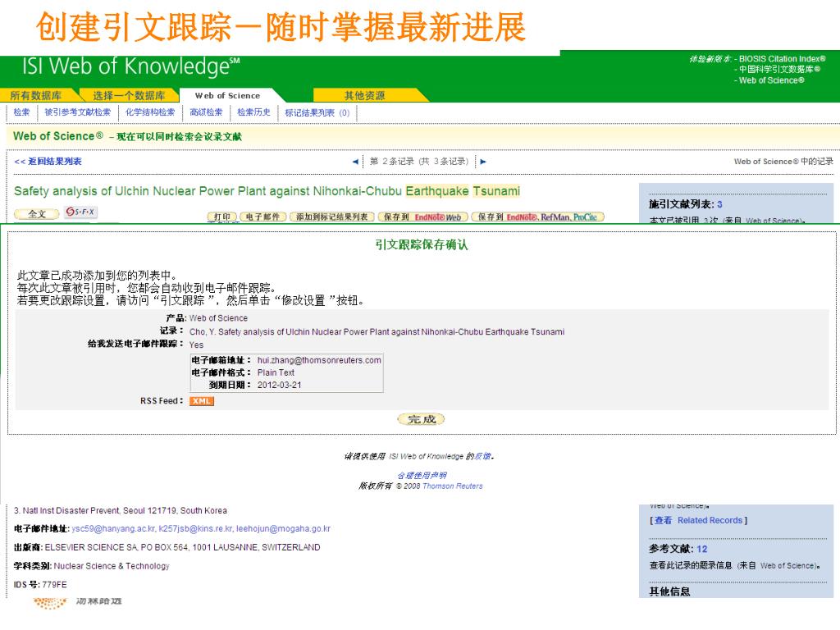Click the 完成 done button
The width and height of the screenshot is (840, 630).
(x=421, y=419)
